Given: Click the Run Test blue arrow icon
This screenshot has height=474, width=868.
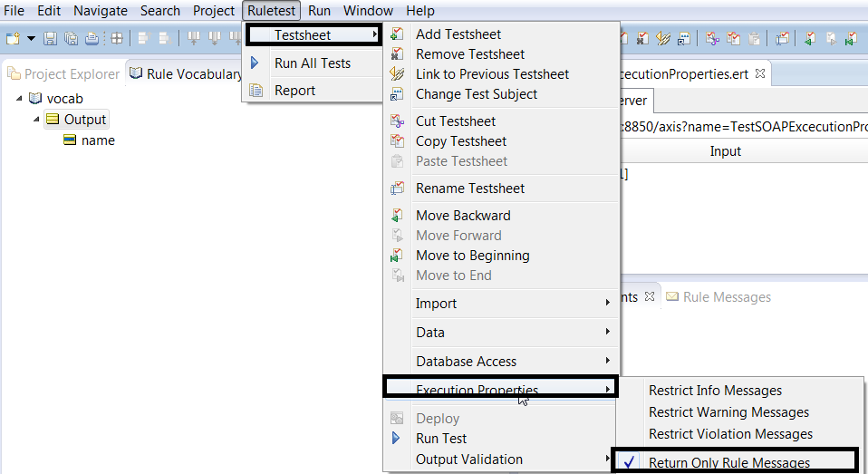Looking at the screenshot, I should point(396,438).
